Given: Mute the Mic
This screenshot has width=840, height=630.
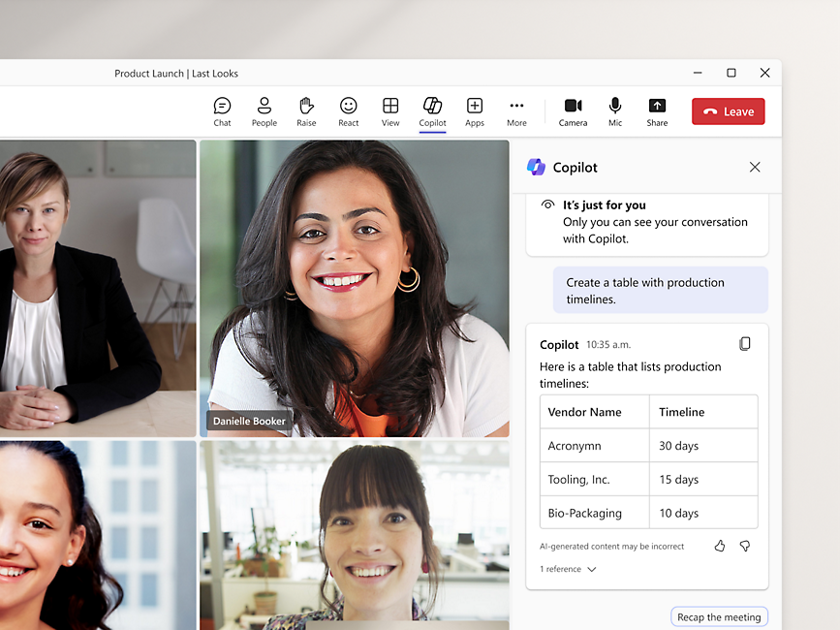Looking at the screenshot, I should click(x=615, y=110).
